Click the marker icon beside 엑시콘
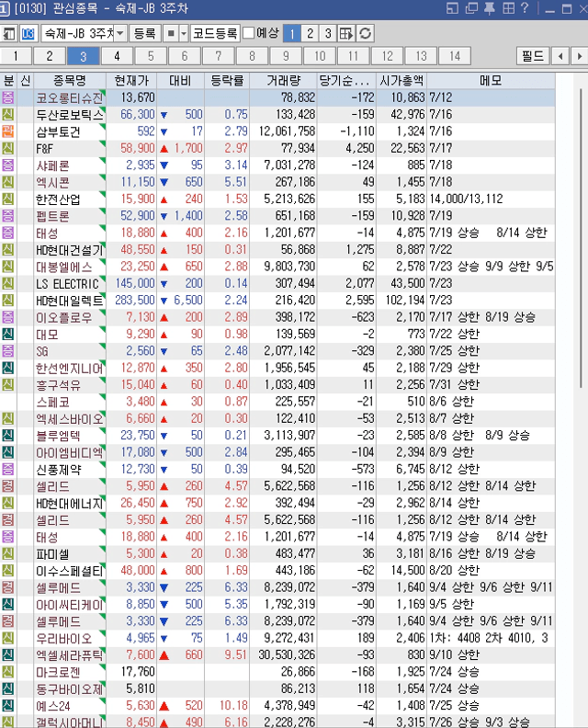Viewport: 588px width, 728px height. [x=8, y=182]
